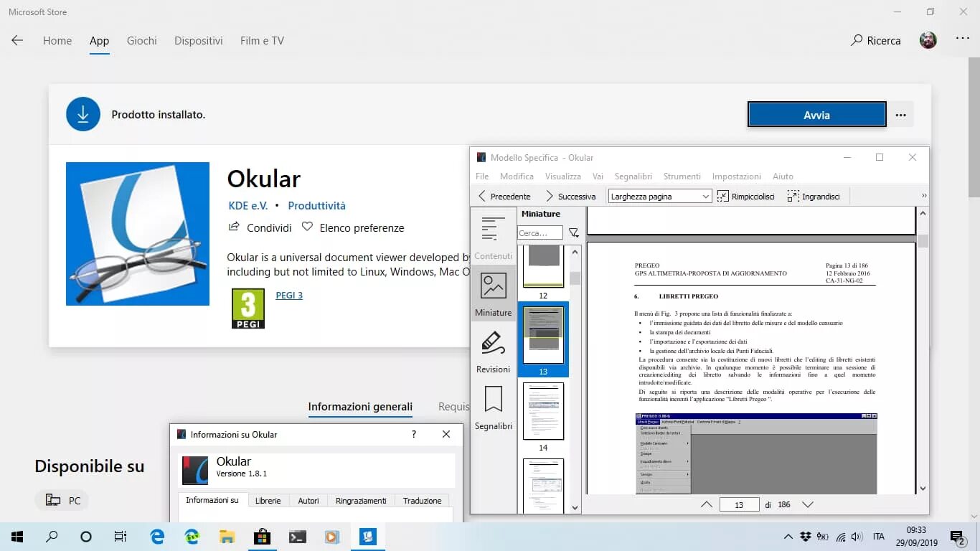Click the PC availability chip
Image resolution: width=980 pixels, height=551 pixels.
coord(62,501)
